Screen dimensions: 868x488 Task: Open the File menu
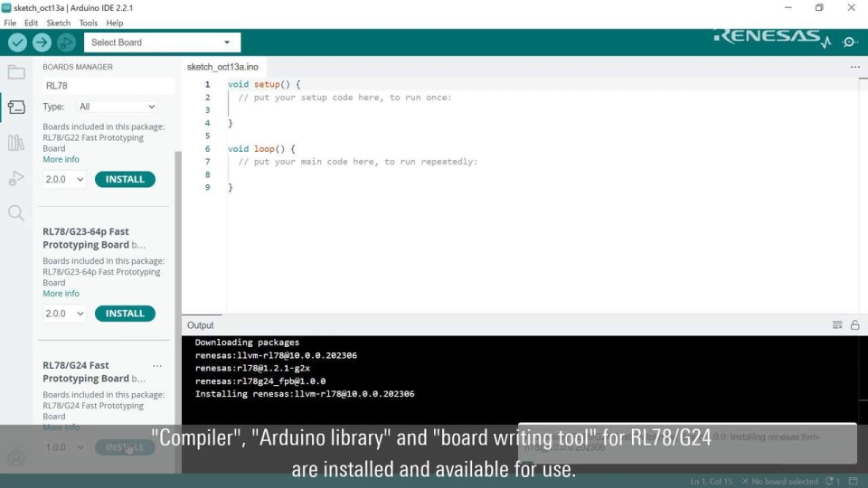pos(10,23)
